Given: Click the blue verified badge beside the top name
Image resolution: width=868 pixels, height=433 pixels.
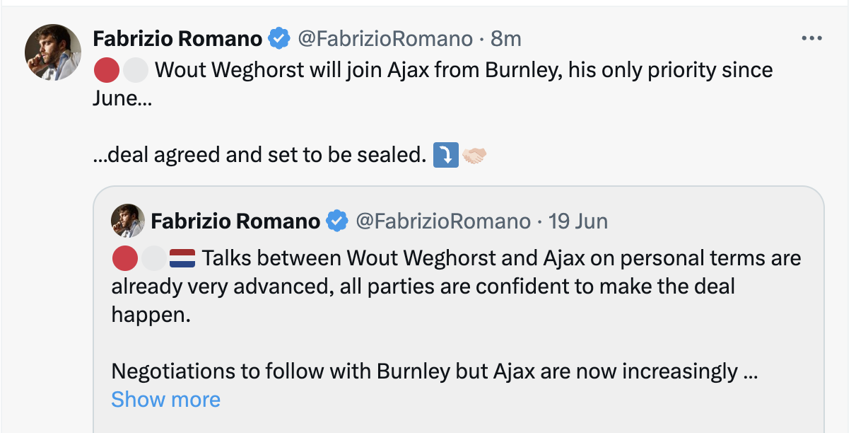Looking at the screenshot, I should click(280, 38).
